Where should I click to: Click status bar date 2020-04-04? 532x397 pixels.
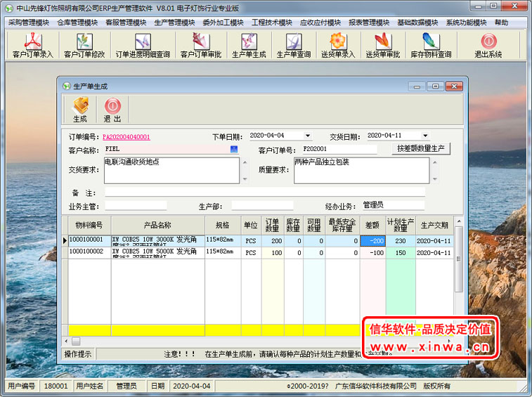(x=192, y=386)
